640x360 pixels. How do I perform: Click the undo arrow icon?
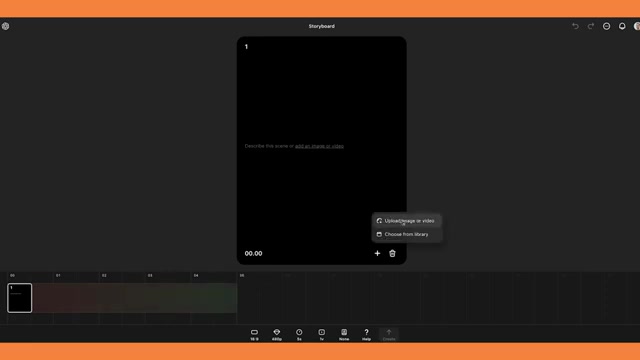click(x=575, y=26)
